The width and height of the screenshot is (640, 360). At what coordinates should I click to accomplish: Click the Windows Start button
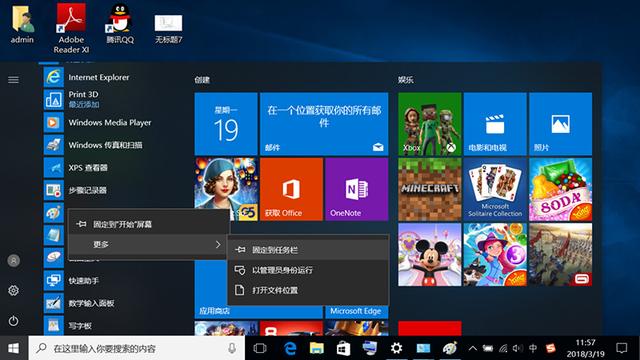coord(13,348)
